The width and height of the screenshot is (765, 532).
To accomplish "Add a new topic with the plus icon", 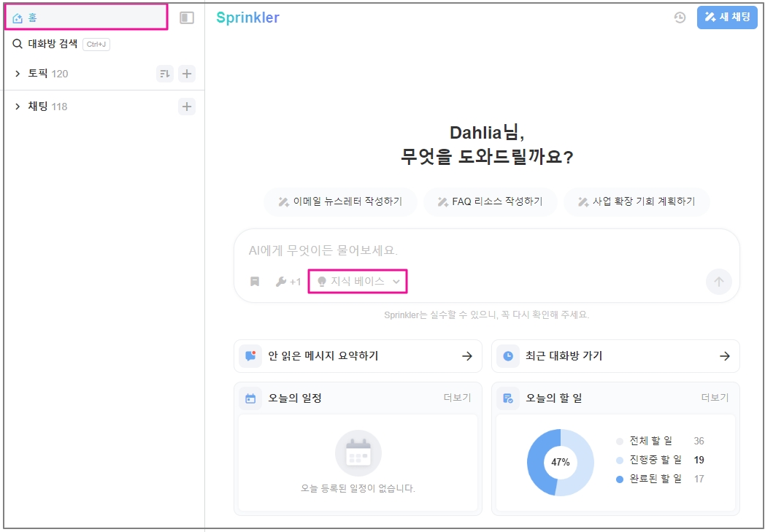I will (x=187, y=74).
